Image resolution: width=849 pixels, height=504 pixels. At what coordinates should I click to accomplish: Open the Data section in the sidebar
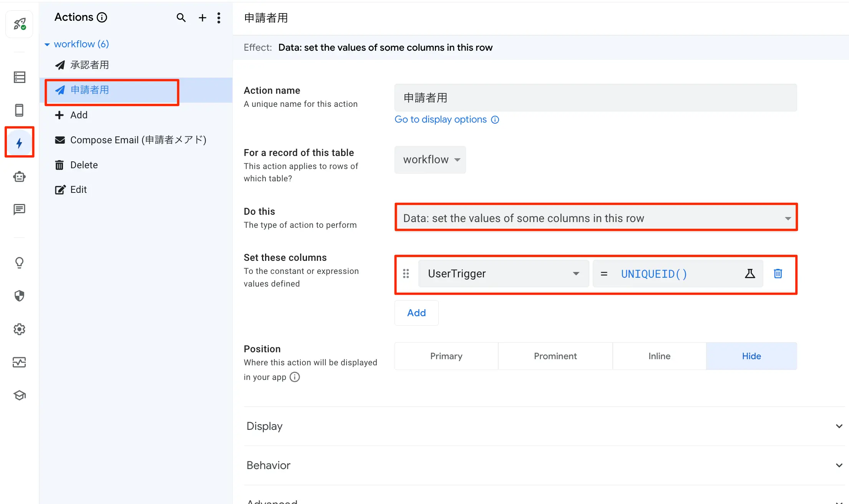(x=19, y=77)
